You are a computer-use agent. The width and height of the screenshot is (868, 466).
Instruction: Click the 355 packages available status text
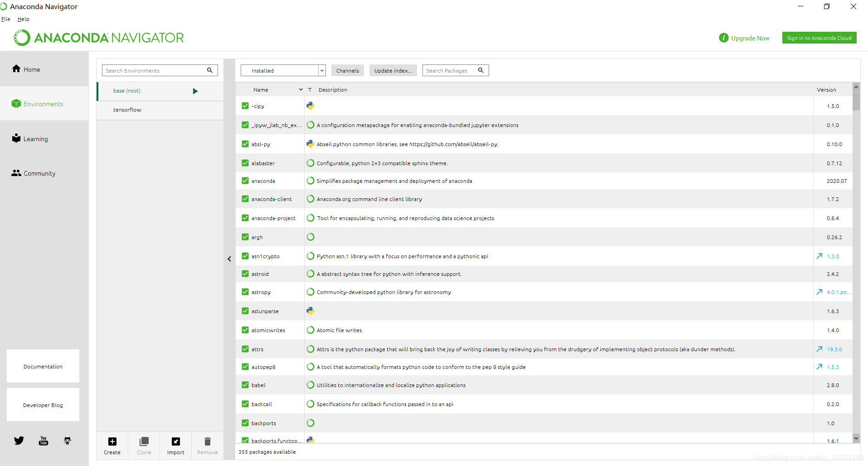(267, 452)
